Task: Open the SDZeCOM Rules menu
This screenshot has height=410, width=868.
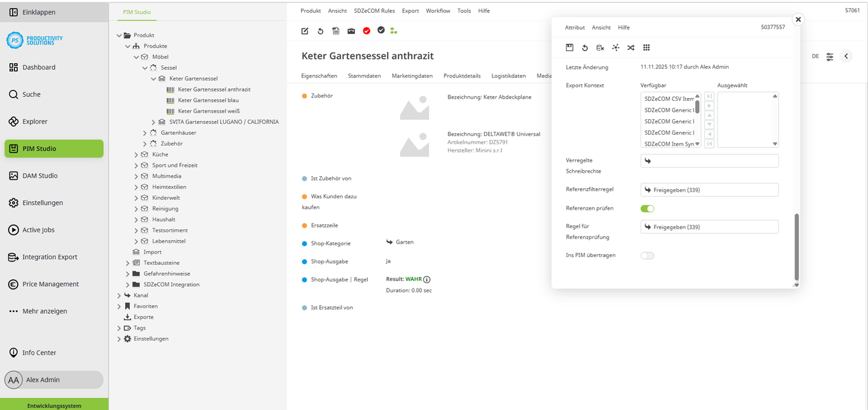Action: click(x=374, y=11)
